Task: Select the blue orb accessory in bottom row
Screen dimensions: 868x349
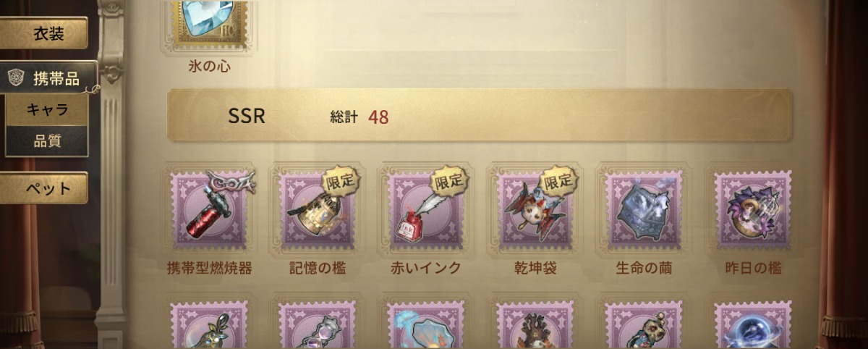Action: click(753, 325)
